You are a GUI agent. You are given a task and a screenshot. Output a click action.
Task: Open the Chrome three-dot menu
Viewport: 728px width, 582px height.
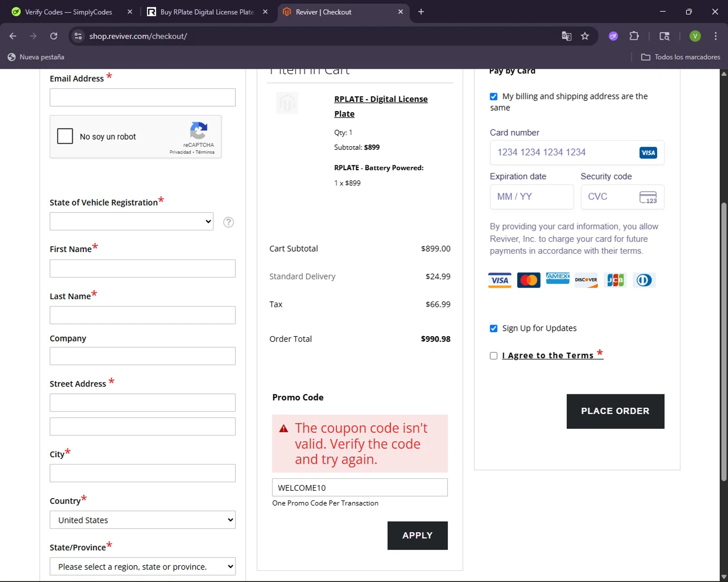tap(715, 36)
